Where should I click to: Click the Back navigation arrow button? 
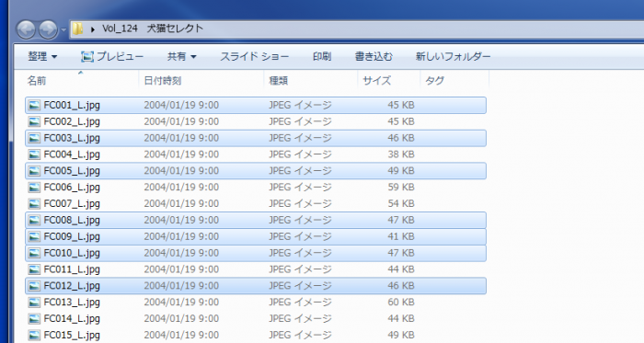coord(26,30)
